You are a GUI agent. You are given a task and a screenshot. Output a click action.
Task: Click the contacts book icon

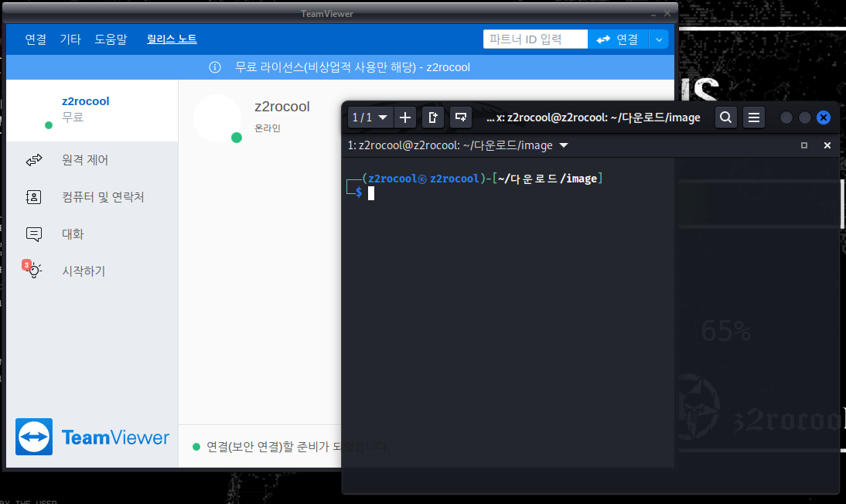click(33, 197)
